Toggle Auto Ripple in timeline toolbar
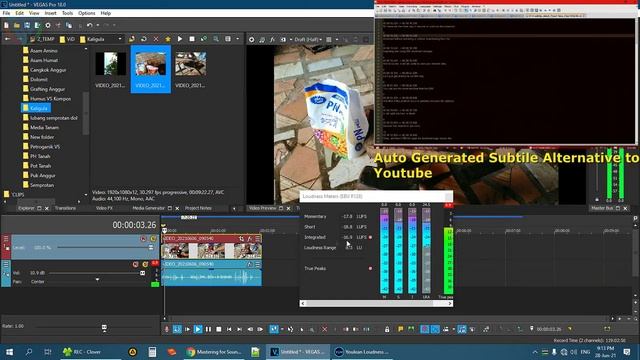Viewport: 640px width, 360px height. point(446,329)
